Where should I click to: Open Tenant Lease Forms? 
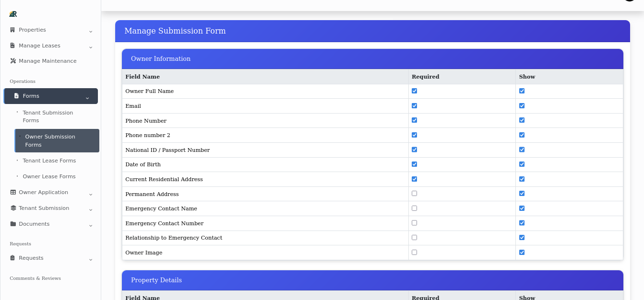[49, 161]
